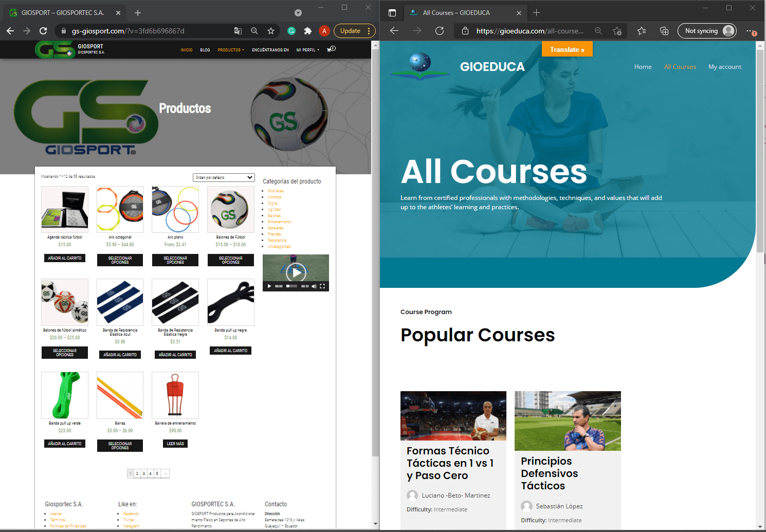The width and height of the screenshot is (766, 532).
Task: Go back in the Edge GIOEDUCA window
Action: pyautogui.click(x=394, y=31)
